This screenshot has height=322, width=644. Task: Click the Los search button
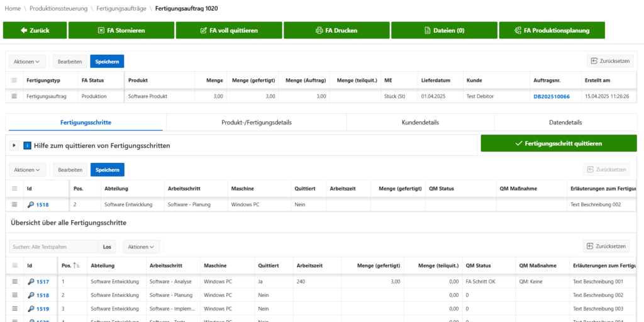pyautogui.click(x=107, y=247)
